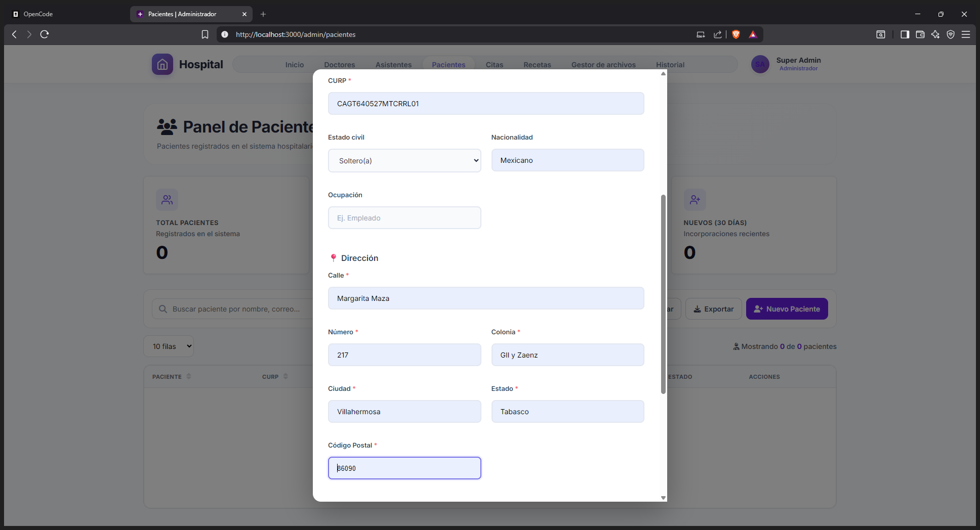Click the CURP input field
Viewport: 980px width, 530px height.
pyautogui.click(x=486, y=104)
